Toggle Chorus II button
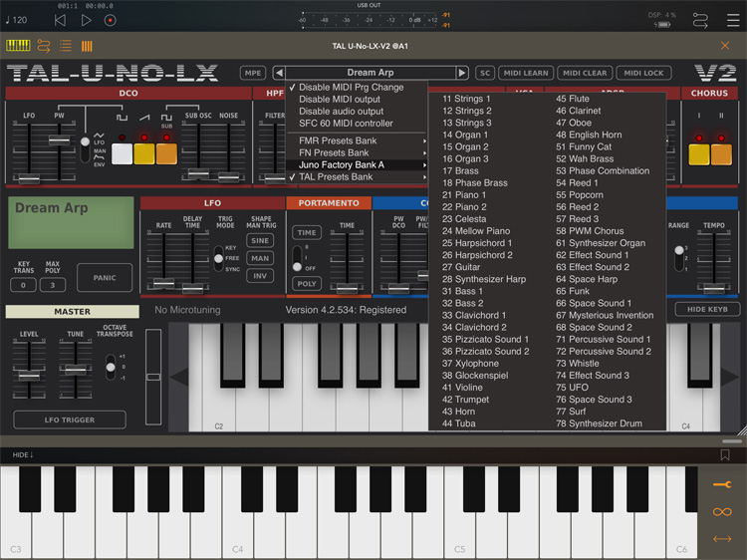The width and height of the screenshot is (747, 560). [x=721, y=154]
